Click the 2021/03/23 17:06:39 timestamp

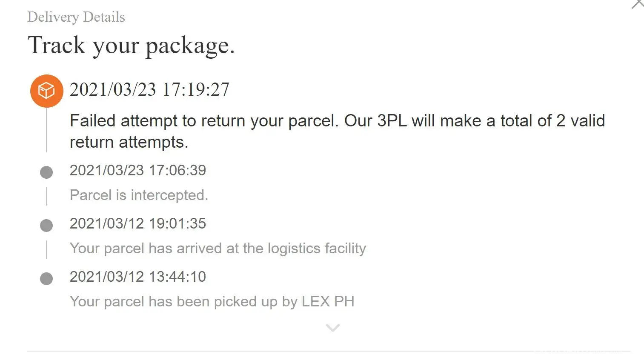pos(137,170)
